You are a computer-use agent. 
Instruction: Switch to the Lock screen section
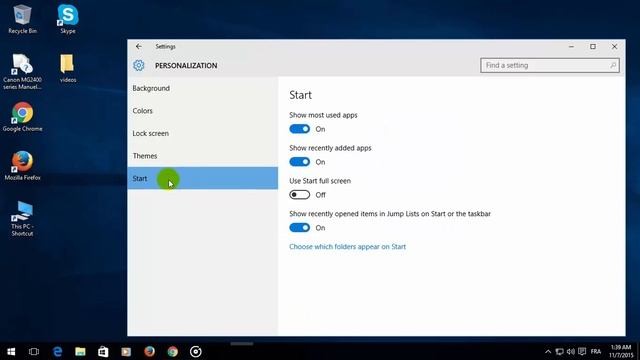203,133
